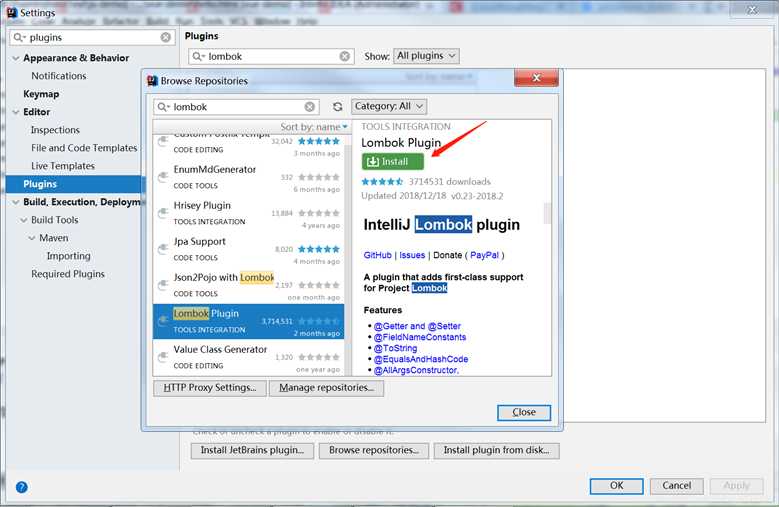Close the Browse Repositories dialog with Close button
The width and height of the screenshot is (779, 507).
click(x=524, y=412)
